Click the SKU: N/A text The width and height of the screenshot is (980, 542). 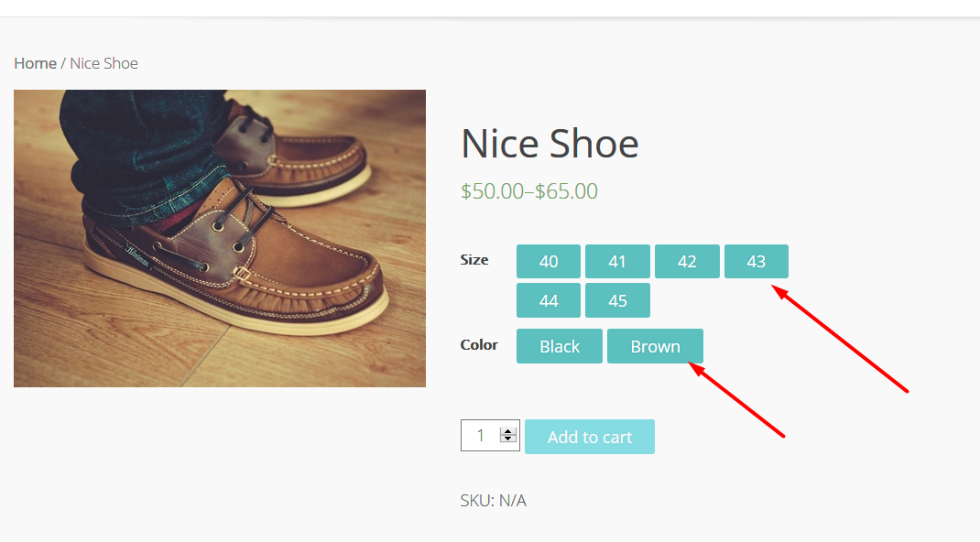493,501
